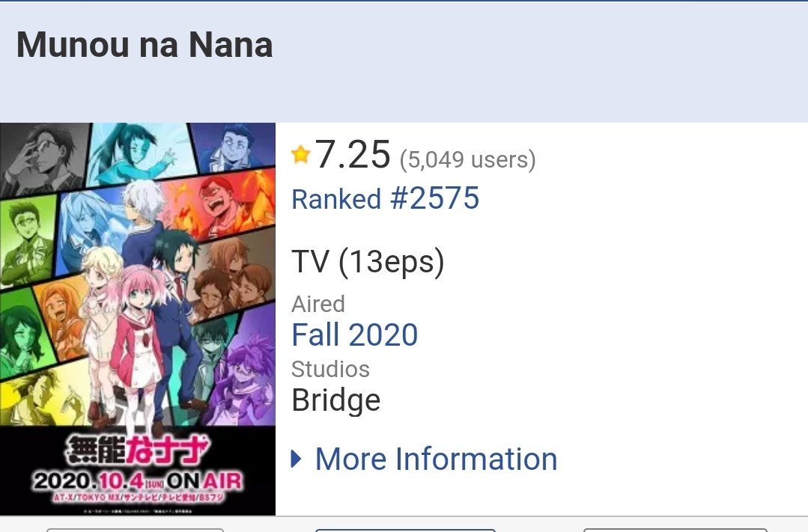Click the Studios label

[x=330, y=369]
